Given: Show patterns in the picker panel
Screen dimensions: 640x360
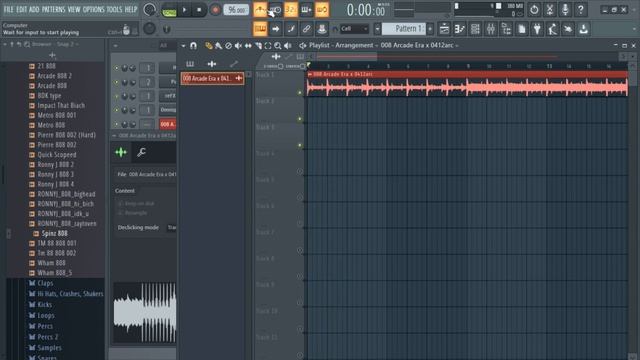Looking at the screenshot, I should (190, 64).
